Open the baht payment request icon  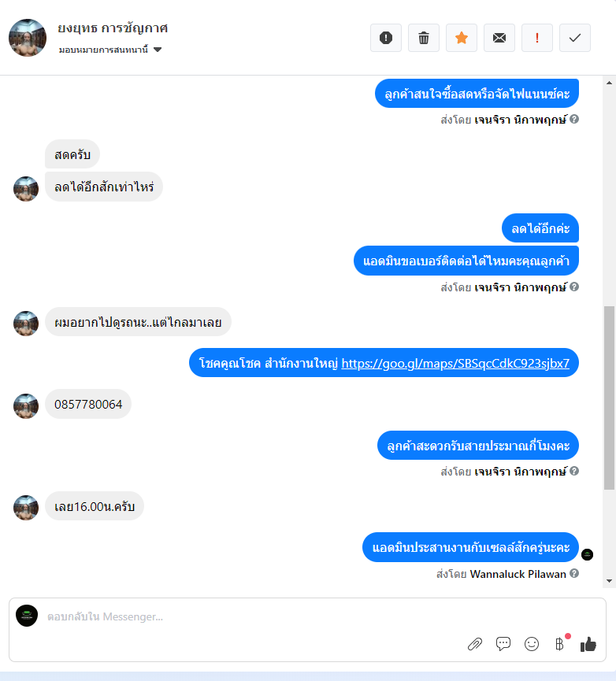pos(559,644)
